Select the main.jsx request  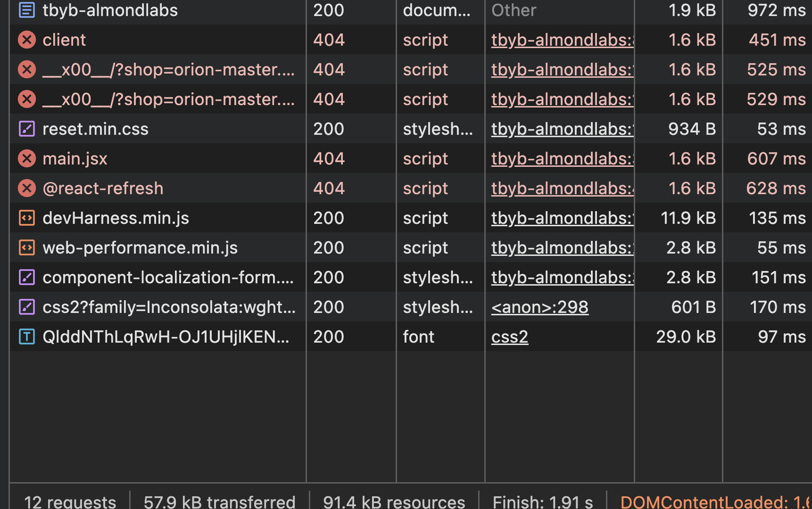coord(411,158)
